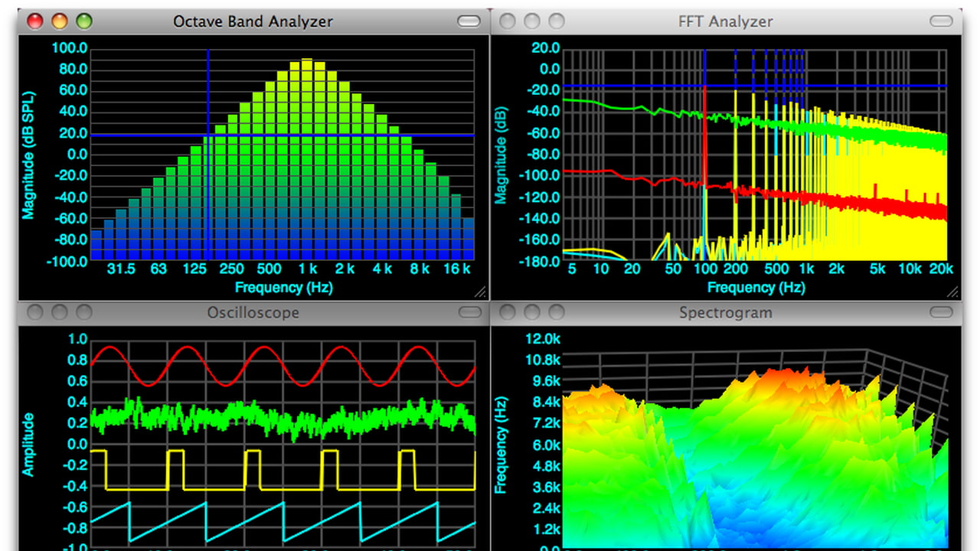Close the Oscilloscope window

click(35, 312)
